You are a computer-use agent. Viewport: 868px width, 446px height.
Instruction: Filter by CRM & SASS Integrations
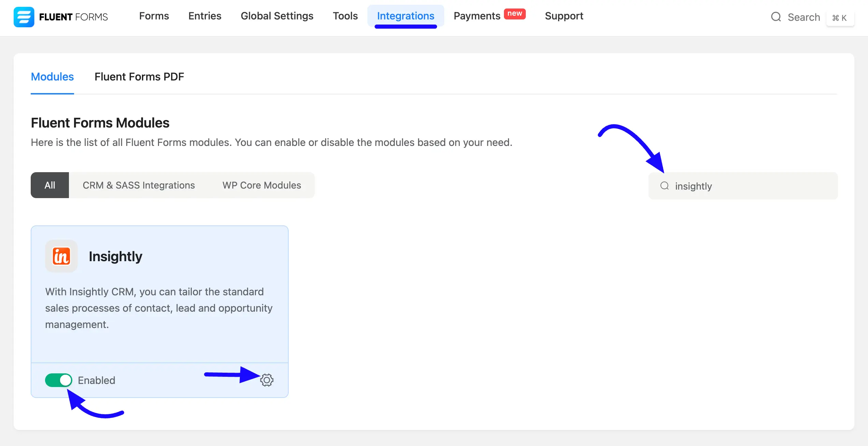[139, 185]
